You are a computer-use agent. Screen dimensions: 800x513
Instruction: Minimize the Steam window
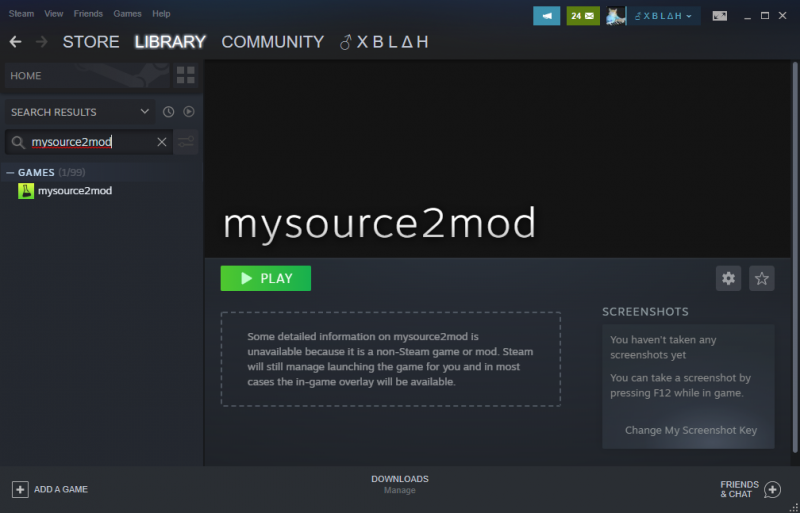pyautogui.click(x=747, y=16)
